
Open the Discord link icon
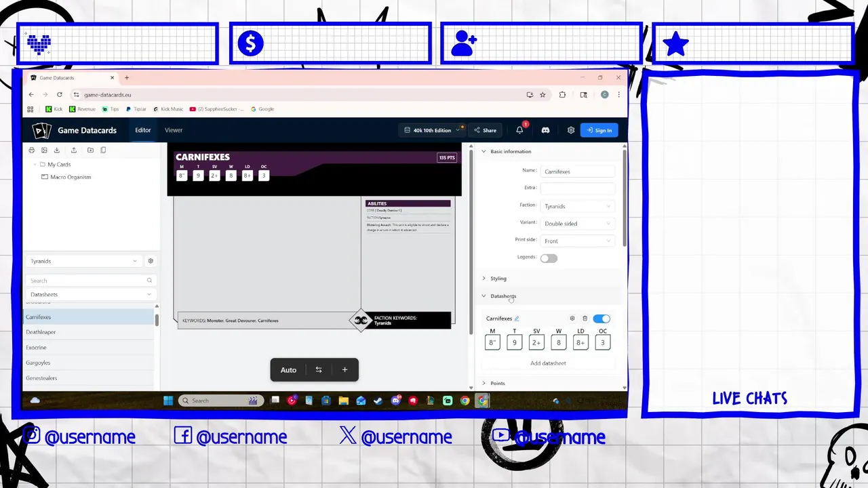point(545,130)
